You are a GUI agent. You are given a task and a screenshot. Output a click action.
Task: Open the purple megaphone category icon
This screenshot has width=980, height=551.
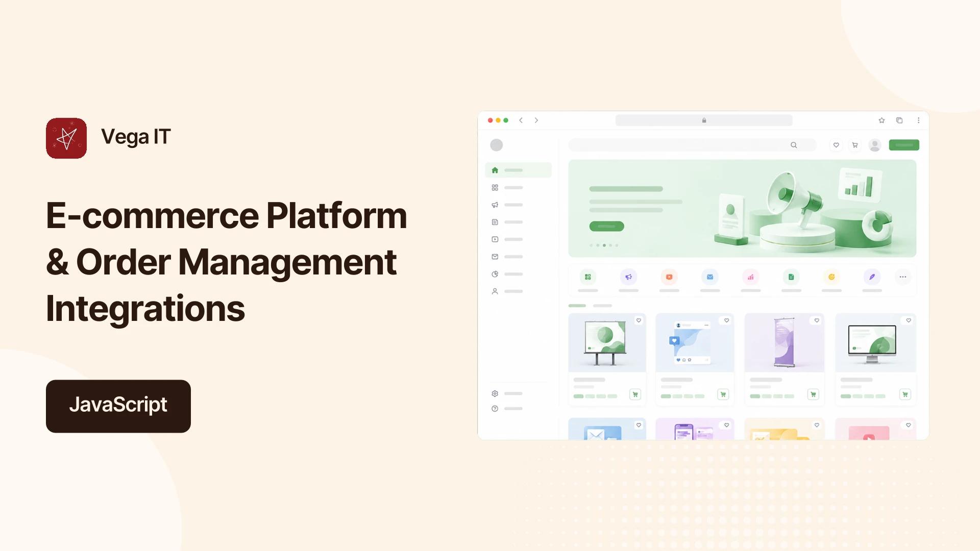click(x=628, y=277)
